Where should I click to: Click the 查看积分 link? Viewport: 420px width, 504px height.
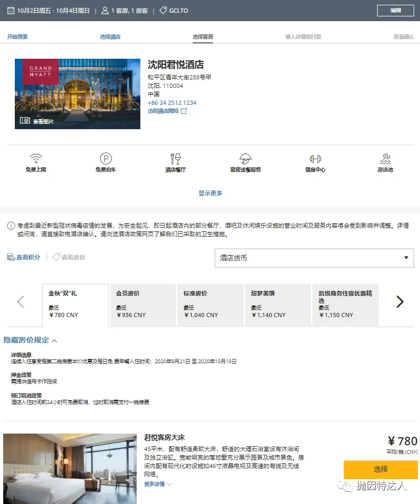(28, 257)
